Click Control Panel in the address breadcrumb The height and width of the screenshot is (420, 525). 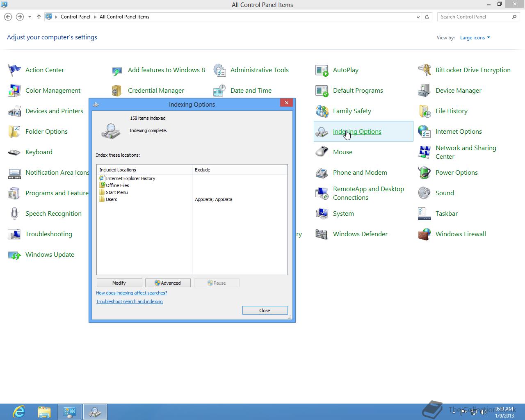pyautogui.click(x=75, y=17)
